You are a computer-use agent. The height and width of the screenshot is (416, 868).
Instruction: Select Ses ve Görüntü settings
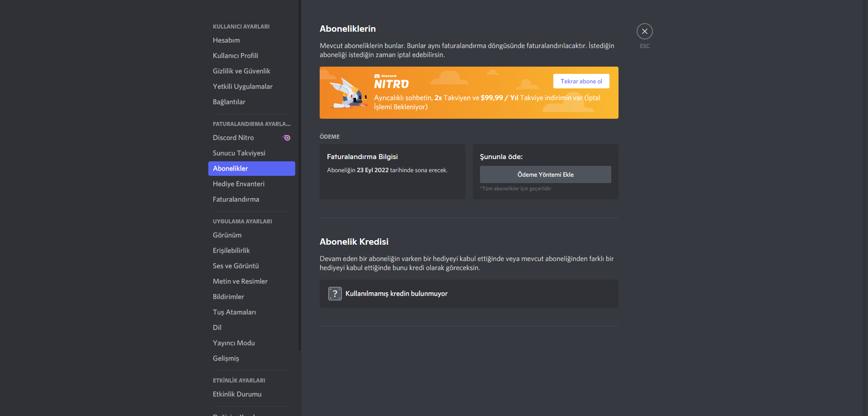251,266
